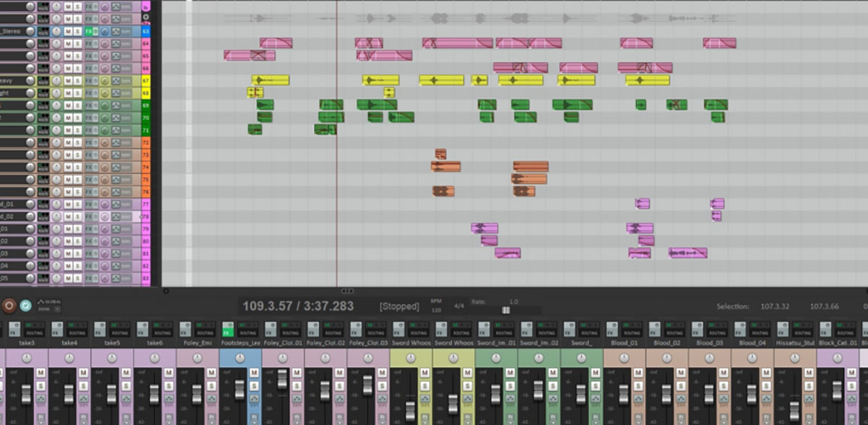The width and height of the screenshot is (868, 425).
Task: Toggle the repeat loop button in transport
Action: tap(25, 306)
